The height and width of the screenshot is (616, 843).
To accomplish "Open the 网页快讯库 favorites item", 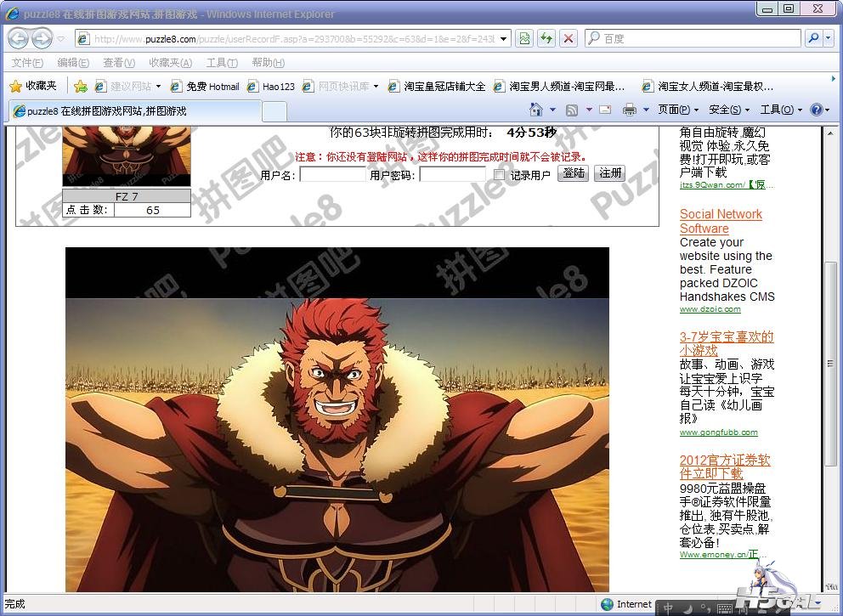I will pyautogui.click(x=336, y=86).
